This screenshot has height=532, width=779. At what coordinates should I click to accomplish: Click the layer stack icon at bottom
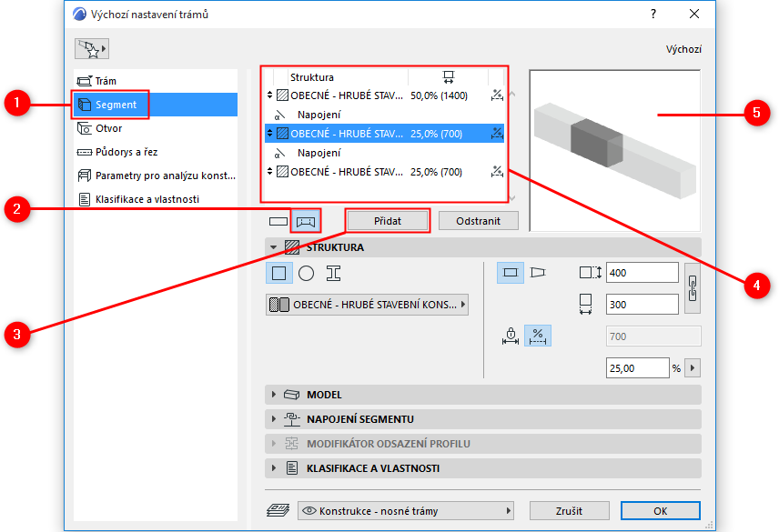click(x=278, y=510)
